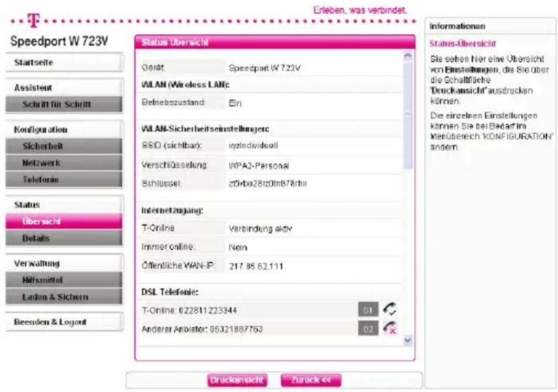The width and height of the screenshot is (558, 392).
Task: Click the Status Übersicht panel header
Action: pyautogui.click(x=275, y=42)
